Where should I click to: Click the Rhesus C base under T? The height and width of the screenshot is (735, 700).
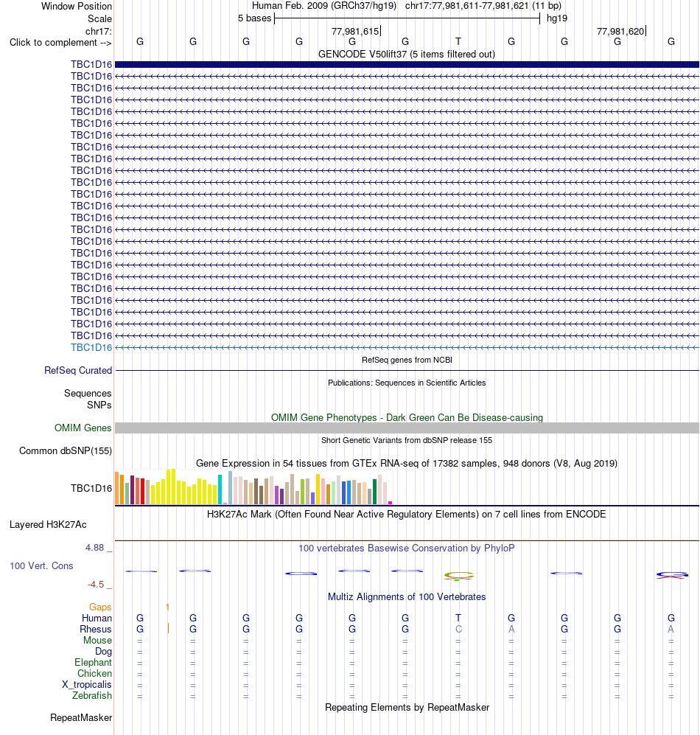click(x=458, y=629)
